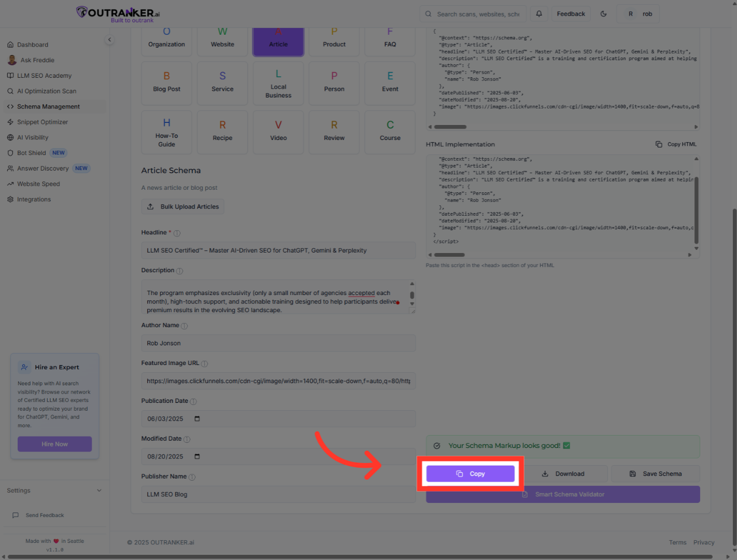This screenshot has width=737, height=560.
Task: Choose the Product schema type card
Action: pos(334,41)
